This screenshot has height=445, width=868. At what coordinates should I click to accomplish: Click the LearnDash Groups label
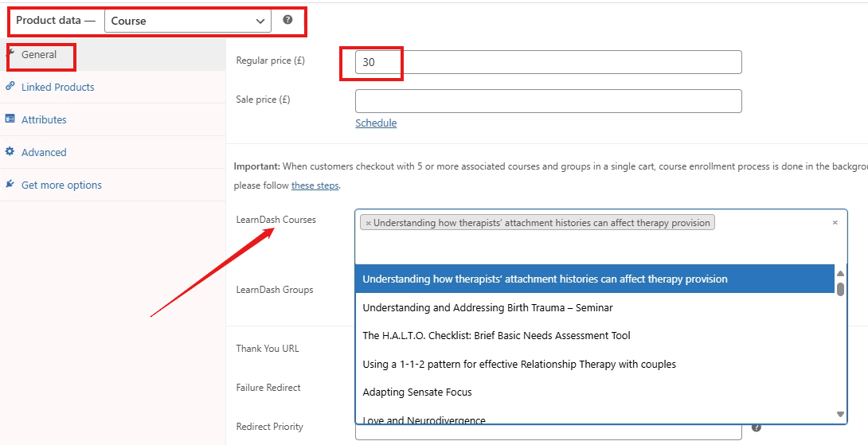point(275,290)
